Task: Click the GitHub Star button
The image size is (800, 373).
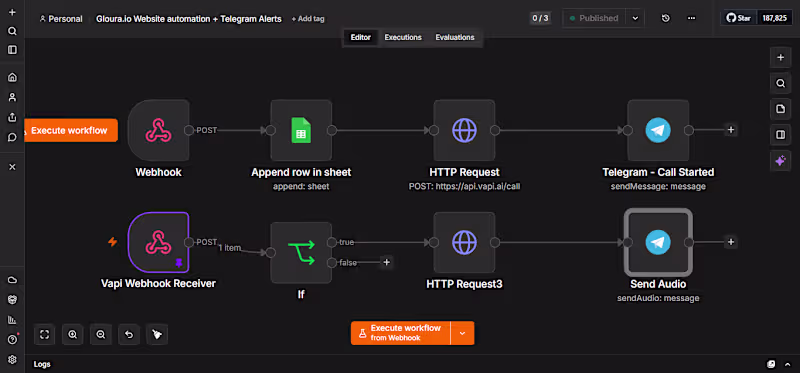Action: click(x=739, y=18)
